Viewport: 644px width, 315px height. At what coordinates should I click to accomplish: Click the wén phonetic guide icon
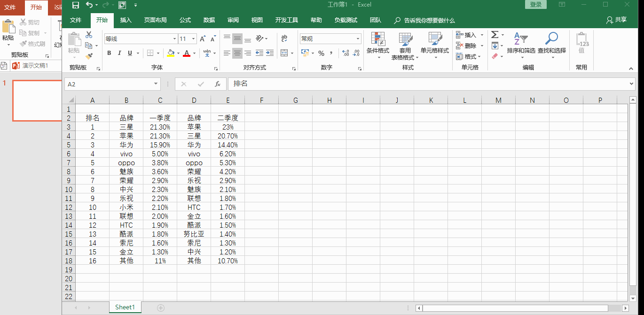(x=207, y=53)
